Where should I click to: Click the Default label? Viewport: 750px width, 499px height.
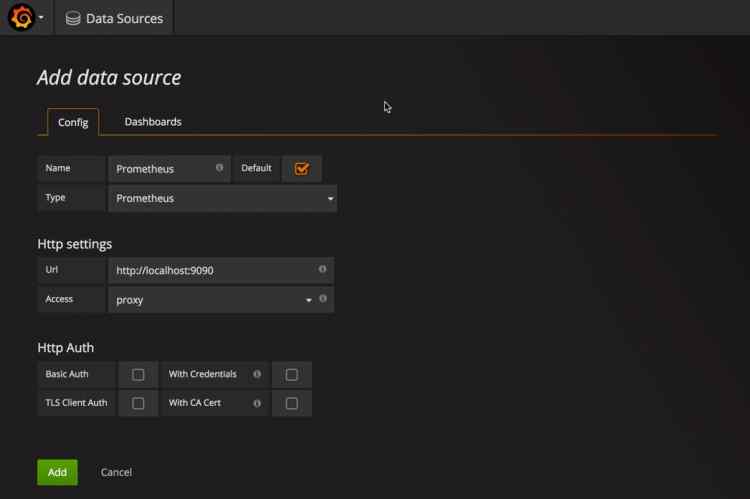coord(256,168)
